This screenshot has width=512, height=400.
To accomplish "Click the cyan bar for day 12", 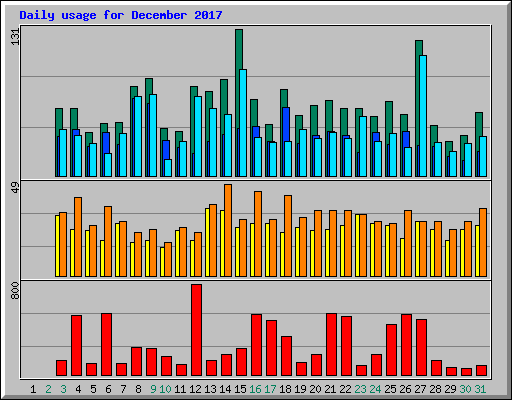I will (x=198, y=137).
